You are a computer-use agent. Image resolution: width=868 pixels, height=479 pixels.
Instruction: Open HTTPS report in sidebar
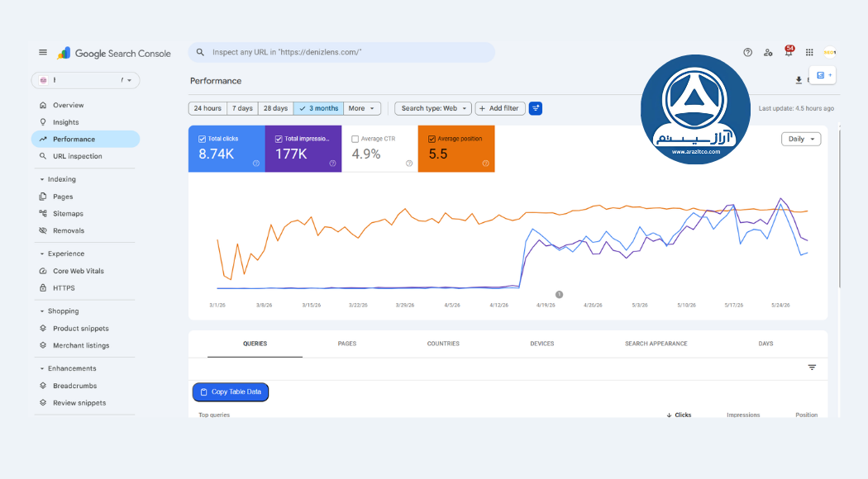(x=85, y=288)
